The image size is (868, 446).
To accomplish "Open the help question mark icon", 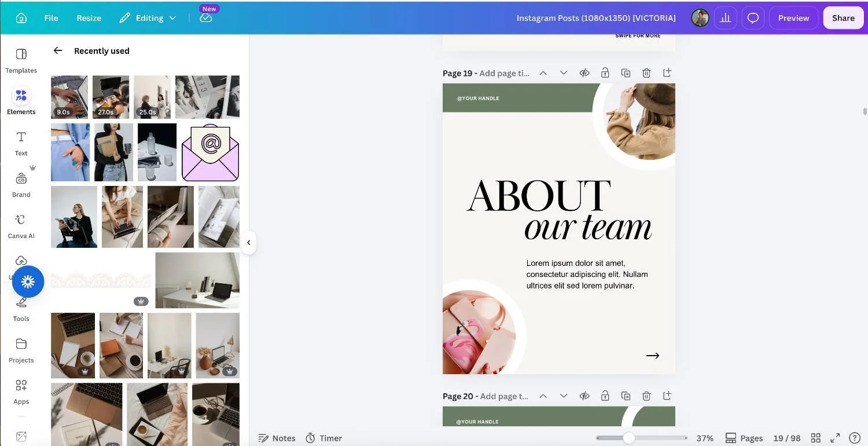I will 854,438.
